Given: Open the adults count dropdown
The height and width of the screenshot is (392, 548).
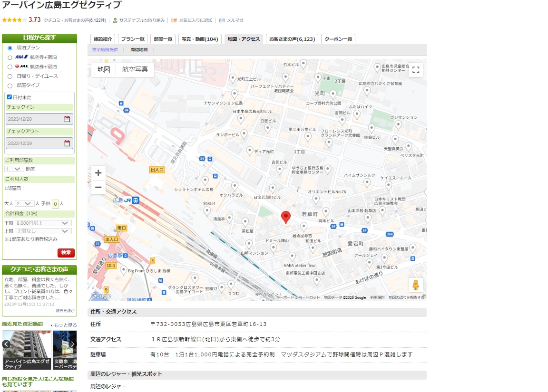Looking at the screenshot, I should (x=24, y=203).
